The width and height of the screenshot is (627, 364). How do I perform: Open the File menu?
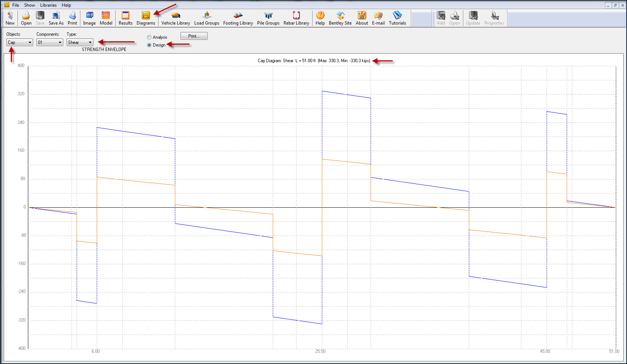[x=16, y=5]
